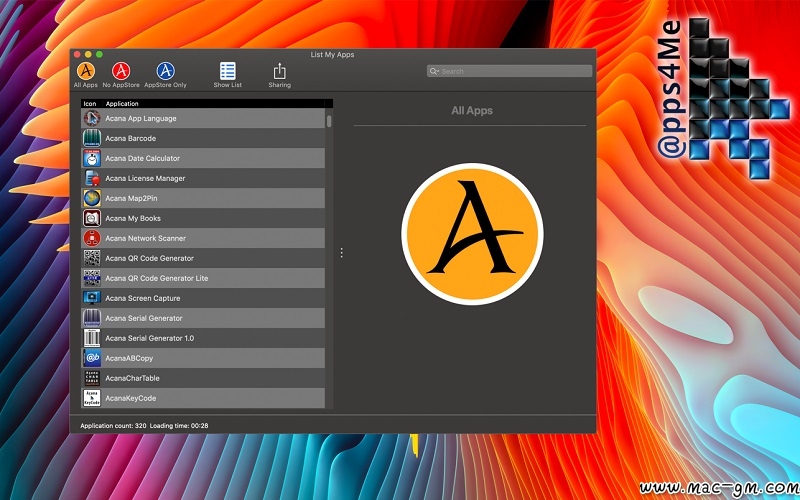Sort by the Application column header

tap(122, 104)
